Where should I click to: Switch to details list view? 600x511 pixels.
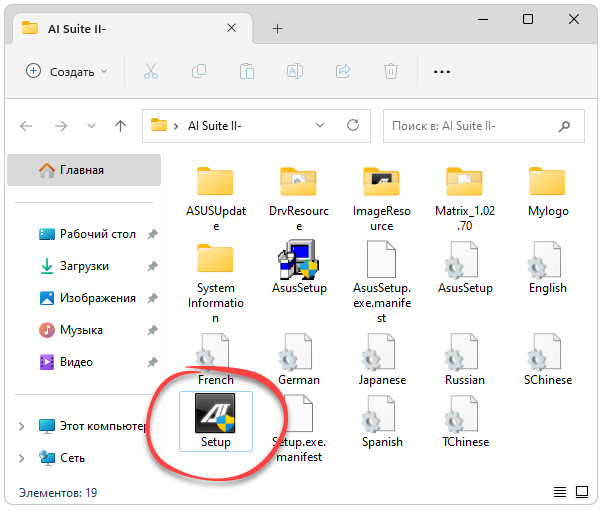560,492
